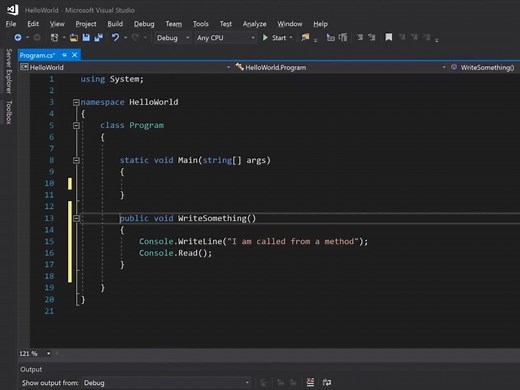Click the Console.Read(); code line
The image size is (520, 390).
[175, 253]
